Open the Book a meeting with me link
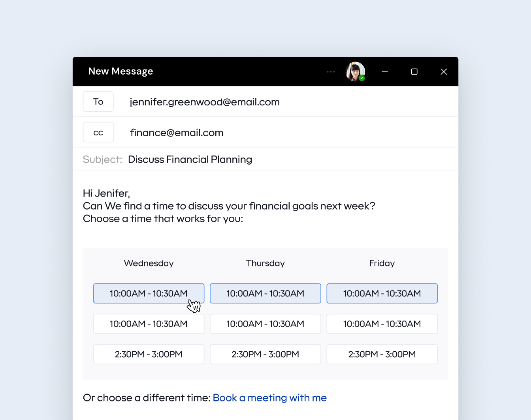The image size is (531, 420). coord(269,398)
